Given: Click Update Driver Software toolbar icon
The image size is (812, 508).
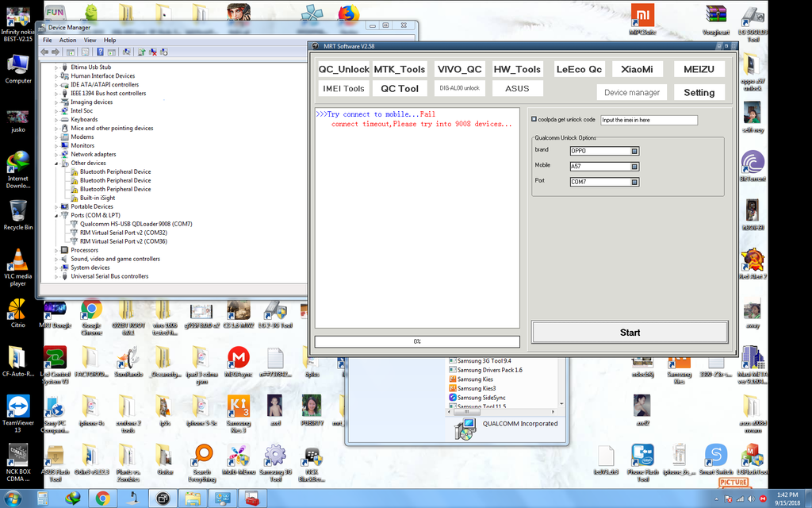Looking at the screenshot, I should point(141,52).
